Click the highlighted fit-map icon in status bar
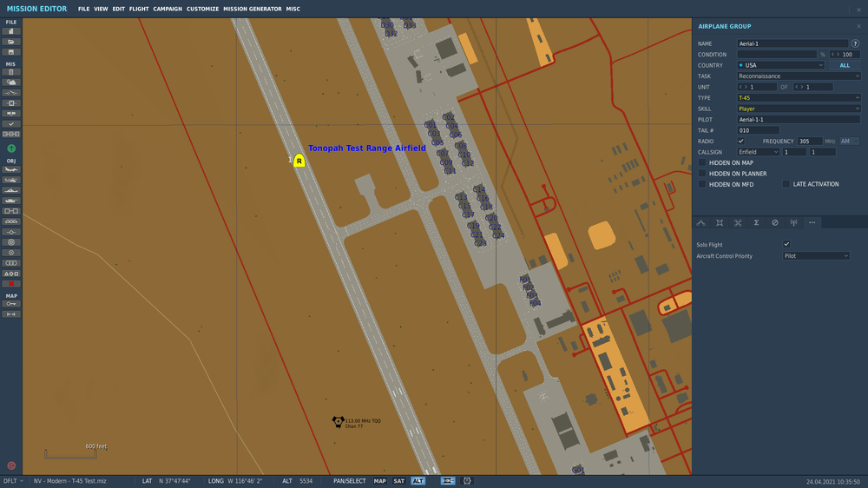Image resolution: width=868 pixels, height=488 pixels. (x=448, y=481)
